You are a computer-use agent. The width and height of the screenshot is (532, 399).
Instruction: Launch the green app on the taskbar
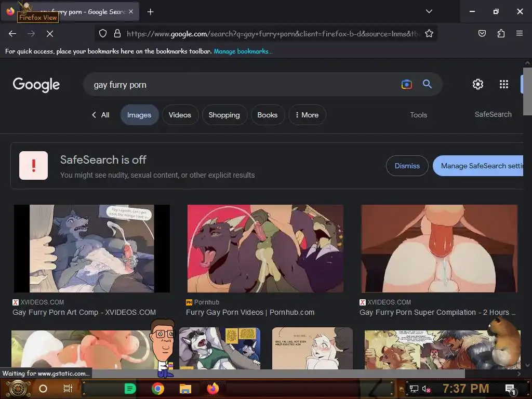pyautogui.click(x=130, y=389)
